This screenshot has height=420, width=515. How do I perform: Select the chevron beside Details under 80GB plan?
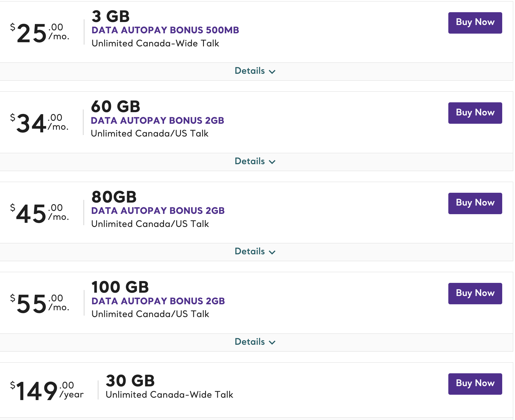(272, 252)
